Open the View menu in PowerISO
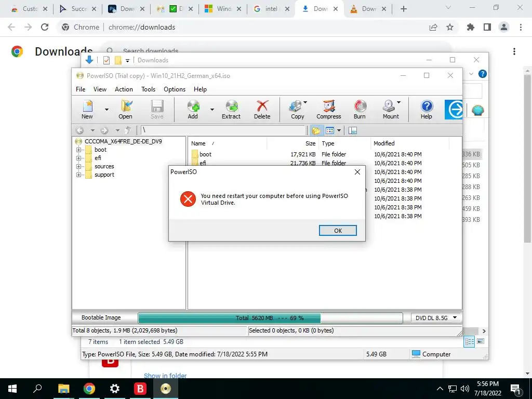This screenshot has width=532, height=399. point(100,89)
